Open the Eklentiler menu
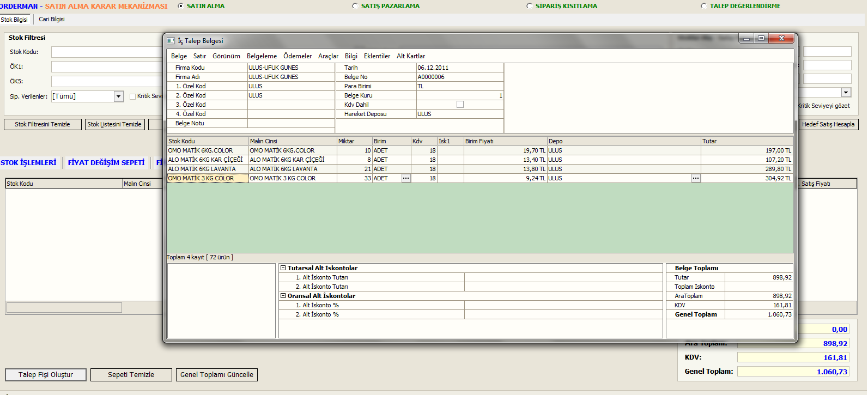Viewport: 868px width, 395px height. point(377,56)
